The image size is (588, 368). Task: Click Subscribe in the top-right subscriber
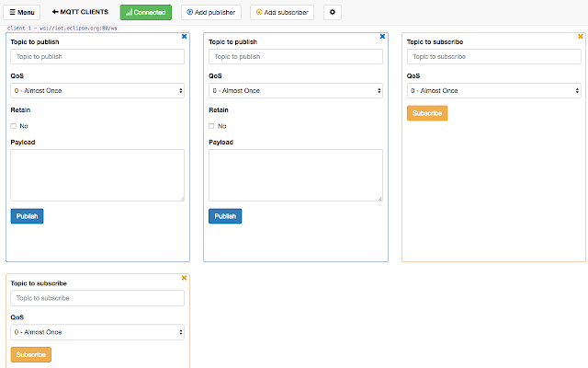427,113
